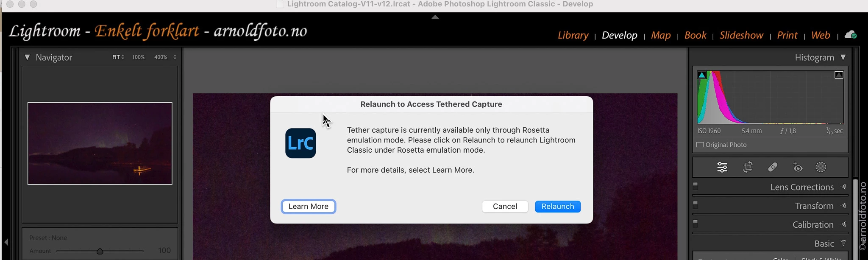Set Navigator zoom to 100%
Viewport: 868px width, 260px height.
point(138,57)
